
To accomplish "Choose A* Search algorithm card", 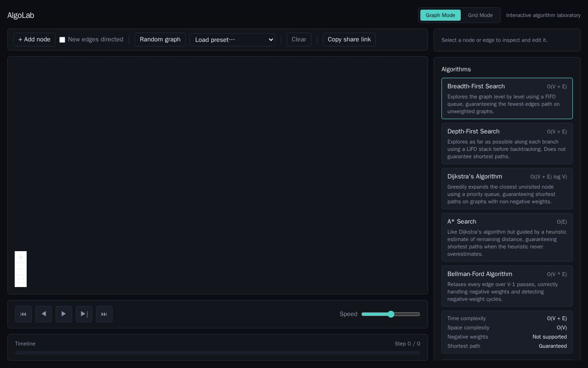I will coord(507,237).
